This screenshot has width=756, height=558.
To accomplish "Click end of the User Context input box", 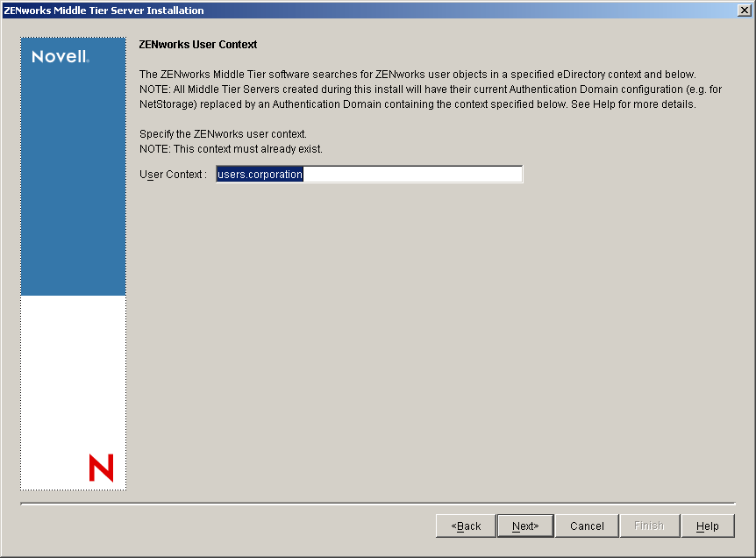I will coord(513,174).
